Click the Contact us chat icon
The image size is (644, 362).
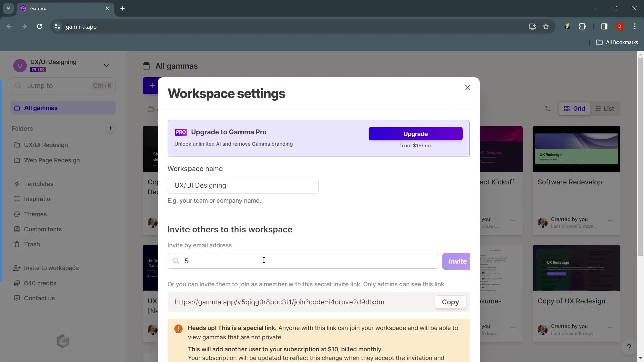click(17, 298)
